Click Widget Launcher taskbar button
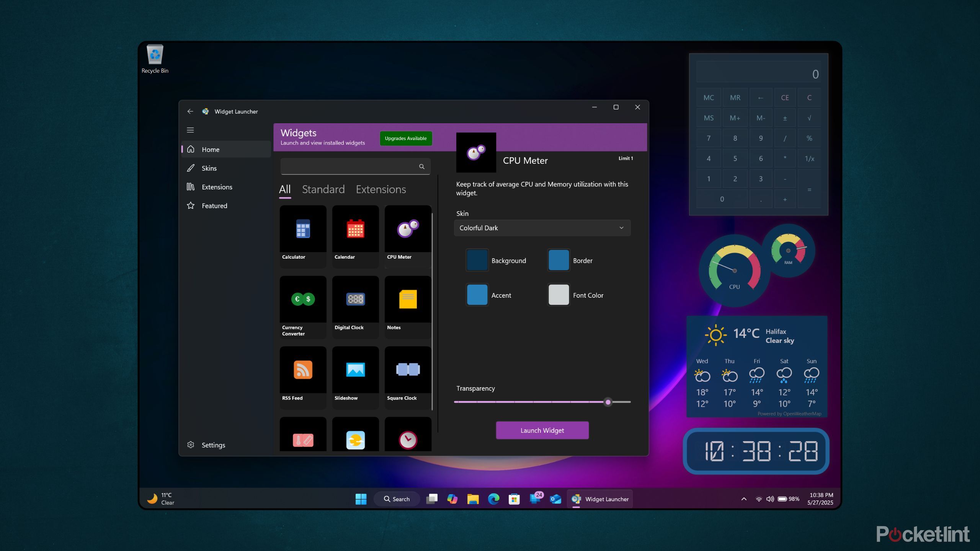This screenshot has width=980, height=551. coord(599,499)
